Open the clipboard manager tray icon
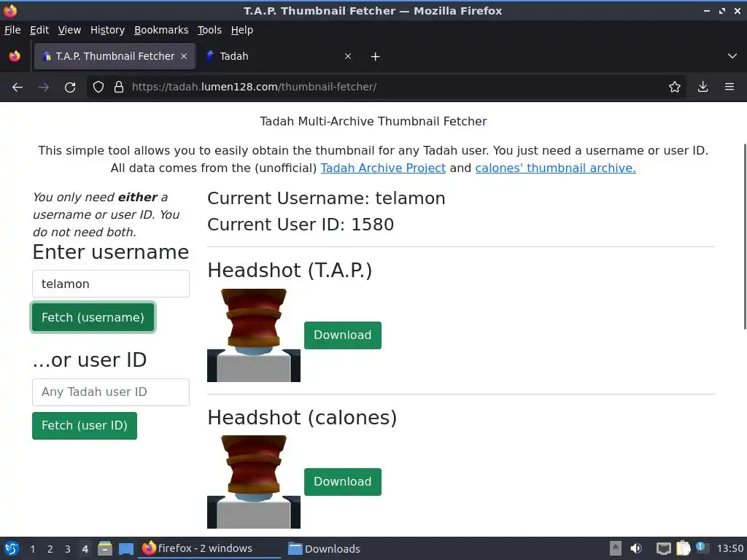The height and width of the screenshot is (560, 747). click(x=683, y=549)
